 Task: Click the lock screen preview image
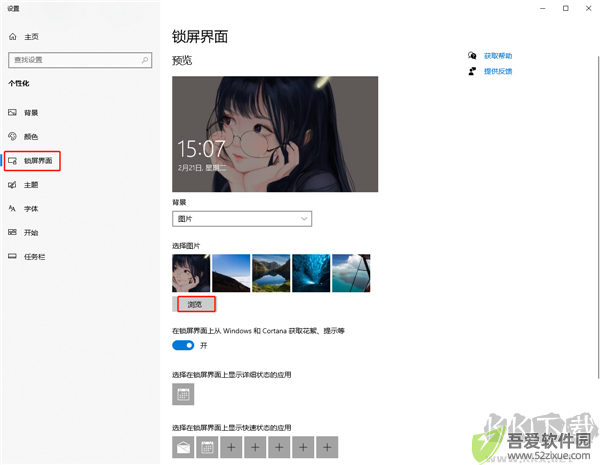pos(275,134)
